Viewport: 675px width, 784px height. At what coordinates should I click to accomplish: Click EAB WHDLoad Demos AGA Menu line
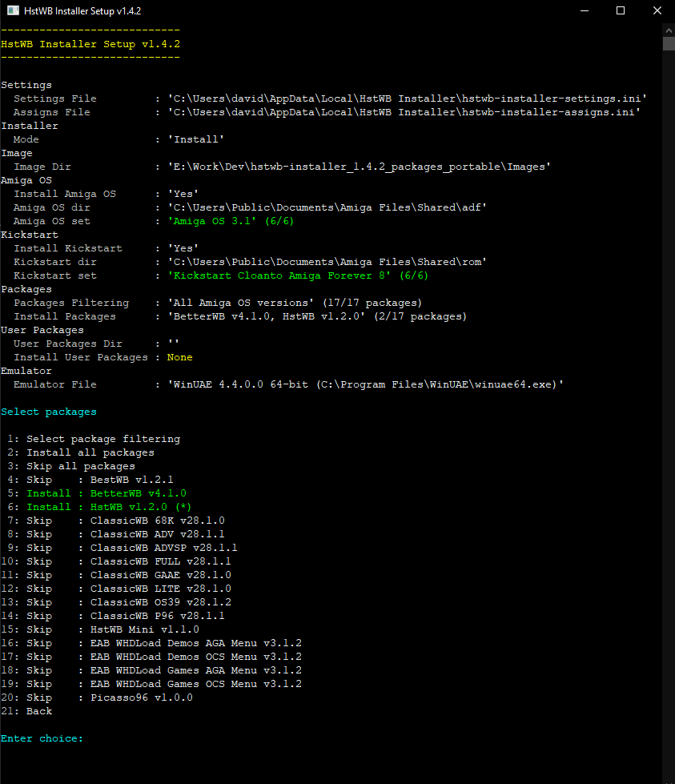pyautogui.click(x=151, y=643)
